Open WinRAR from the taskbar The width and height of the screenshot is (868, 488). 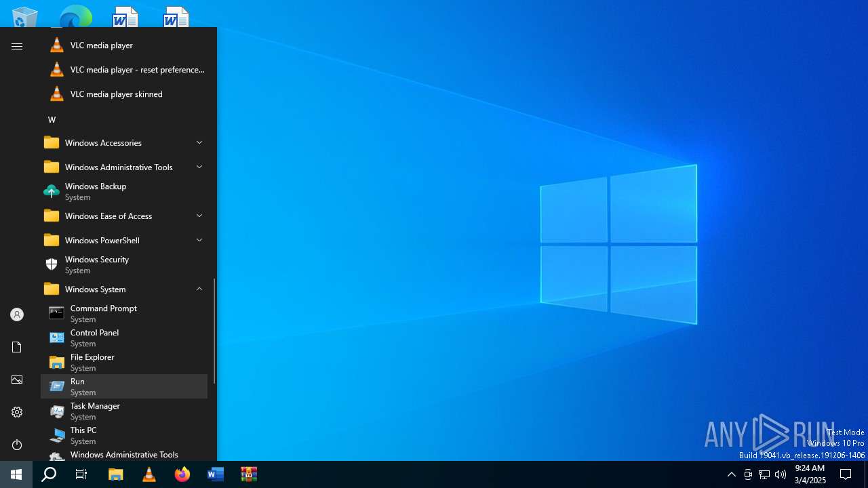(x=249, y=474)
